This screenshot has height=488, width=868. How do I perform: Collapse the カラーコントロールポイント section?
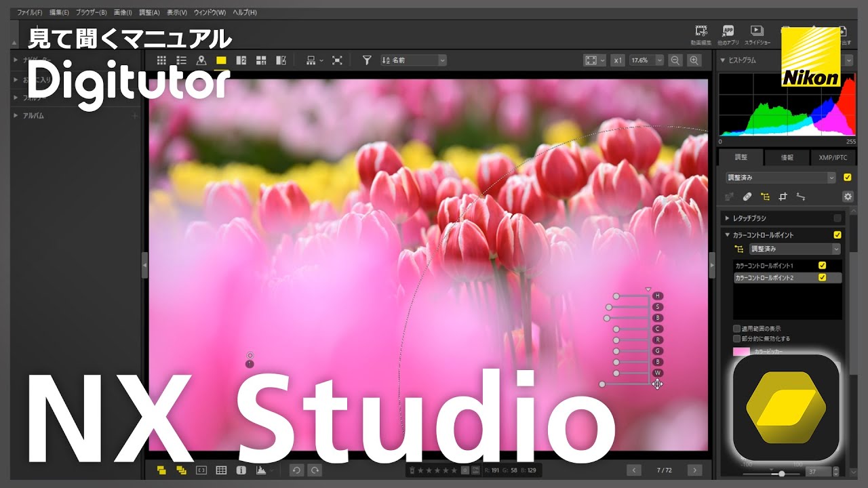(x=728, y=235)
